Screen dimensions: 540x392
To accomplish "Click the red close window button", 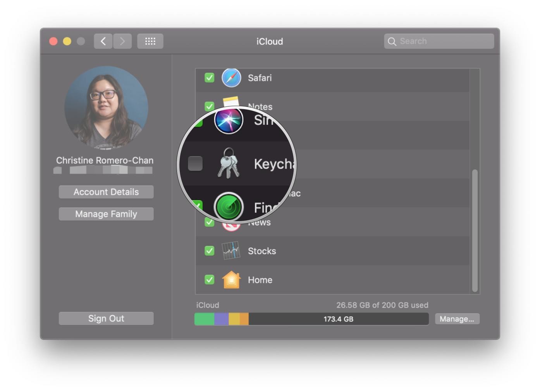I will pos(53,41).
